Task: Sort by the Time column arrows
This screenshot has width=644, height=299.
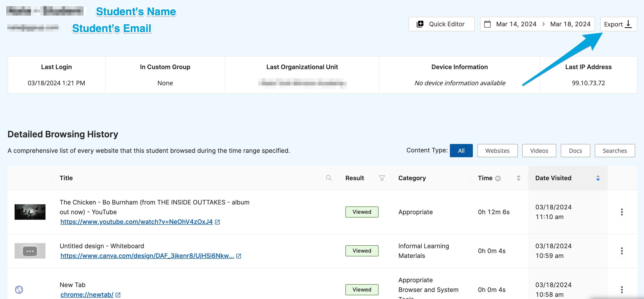Action: coord(519,178)
